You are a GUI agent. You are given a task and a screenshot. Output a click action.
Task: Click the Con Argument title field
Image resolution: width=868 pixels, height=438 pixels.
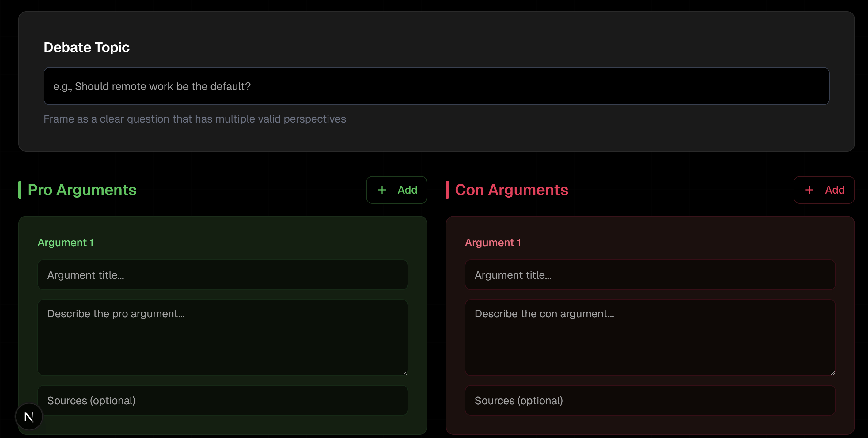point(650,275)
